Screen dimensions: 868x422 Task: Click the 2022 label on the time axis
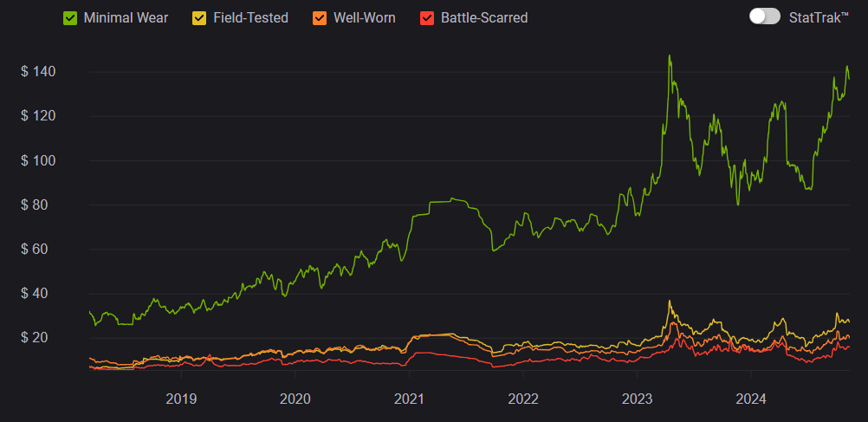click(x=522, y=399)
